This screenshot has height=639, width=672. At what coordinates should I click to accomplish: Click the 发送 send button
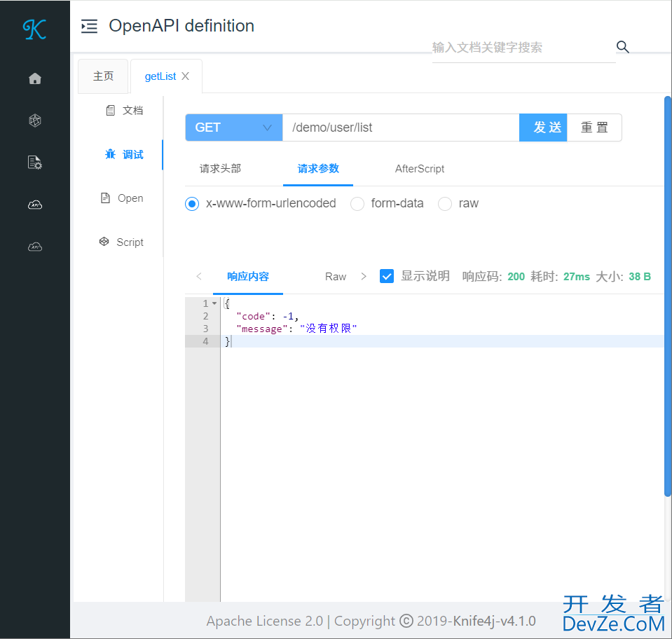tap(543, 128)
